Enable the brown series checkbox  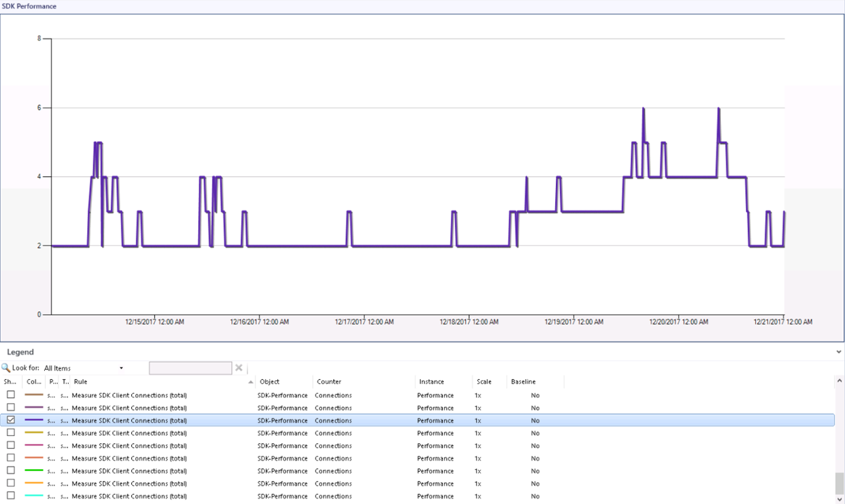[x=11, y=395]
